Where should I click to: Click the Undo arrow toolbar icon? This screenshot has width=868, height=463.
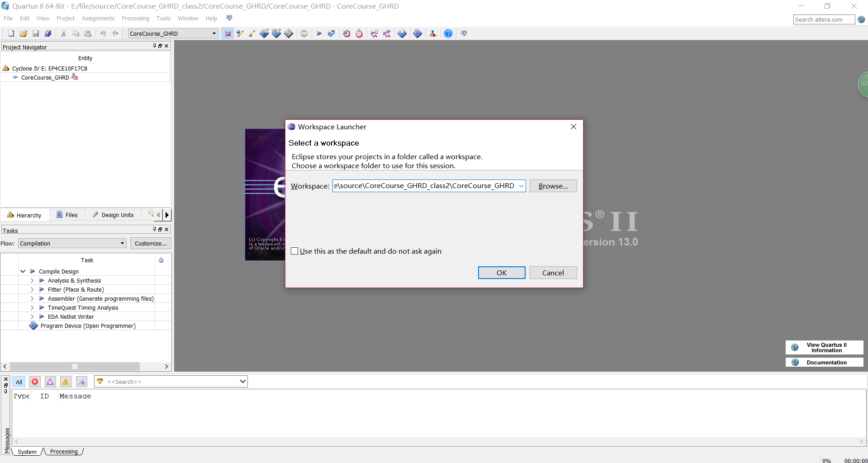pyautogui.click(x=103, y=33)
